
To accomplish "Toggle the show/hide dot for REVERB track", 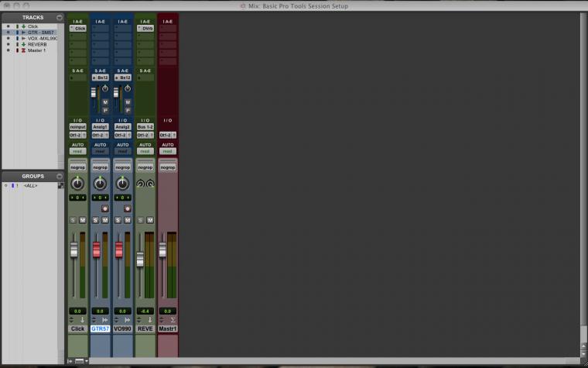I will pos(9,44).
